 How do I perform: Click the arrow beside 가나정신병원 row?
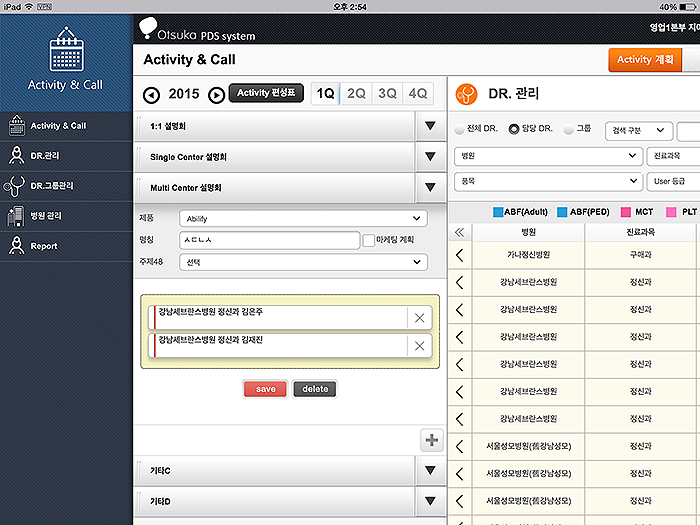click(460, 255)
